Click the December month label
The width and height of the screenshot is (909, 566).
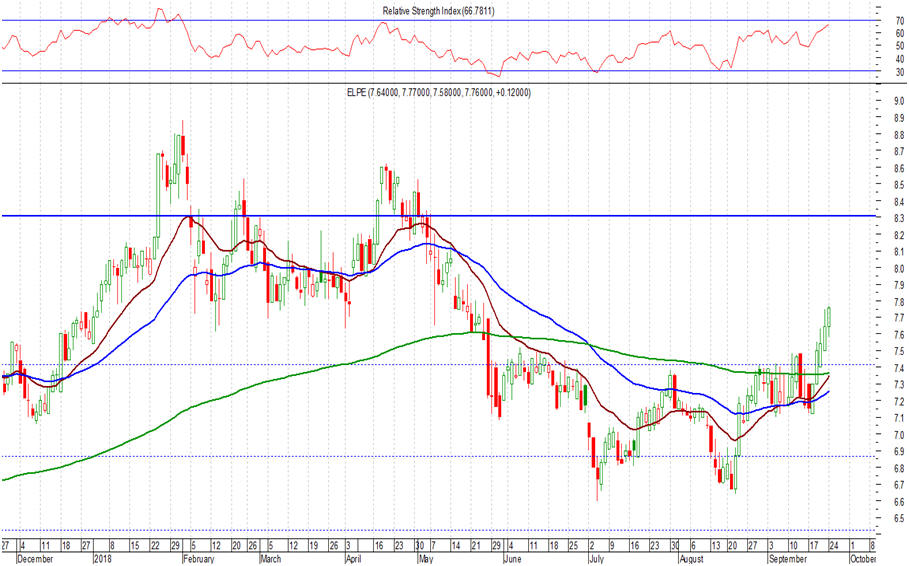[35, 559]
